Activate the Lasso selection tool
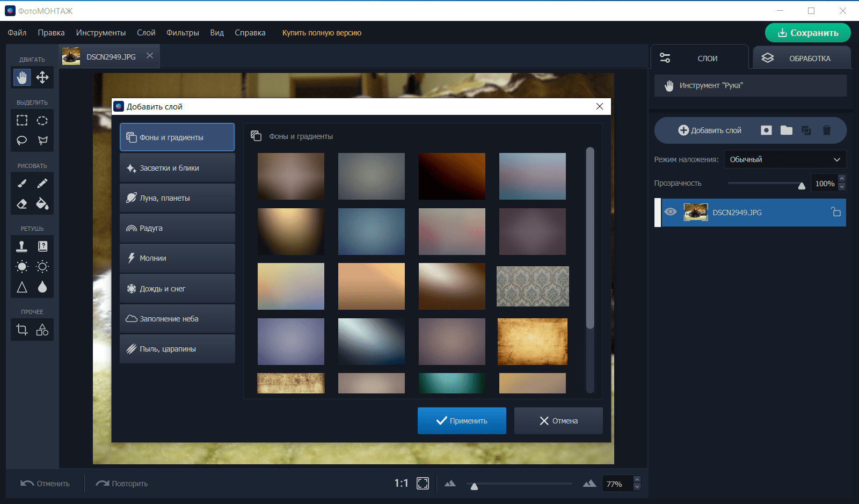Image resolution: width=859 pixels, height=504 pixels. coord(22,141)
